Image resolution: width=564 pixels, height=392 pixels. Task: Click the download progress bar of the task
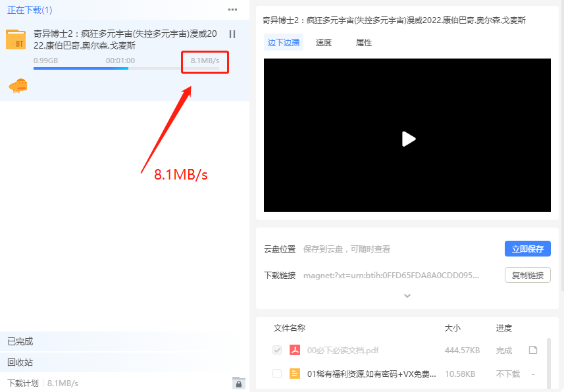coord(126,68)
